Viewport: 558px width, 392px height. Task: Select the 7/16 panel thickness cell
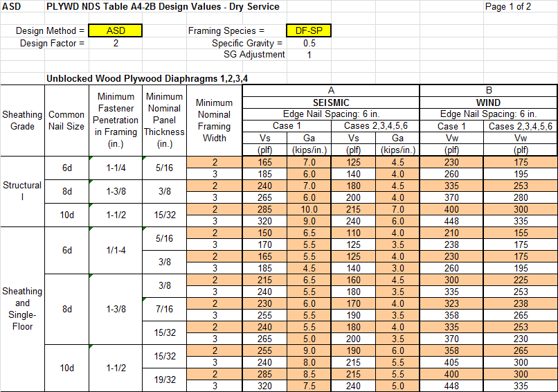pos(165,309)
